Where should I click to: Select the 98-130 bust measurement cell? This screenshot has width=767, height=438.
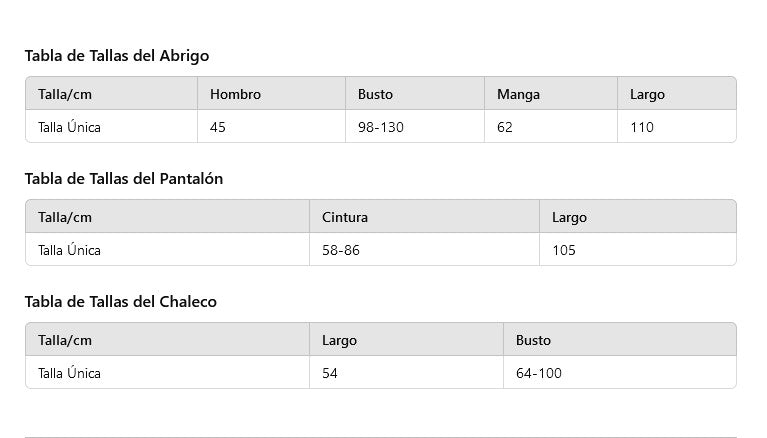[381, 127]
